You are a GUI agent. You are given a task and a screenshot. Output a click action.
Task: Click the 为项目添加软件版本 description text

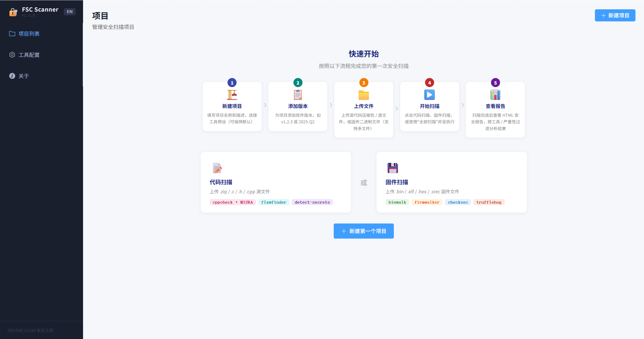pyautogui.click(x=298, y=119)
